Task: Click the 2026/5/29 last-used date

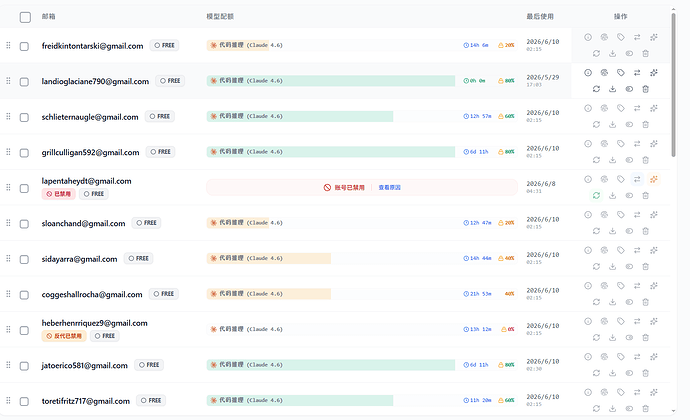Action: [543, 77]
